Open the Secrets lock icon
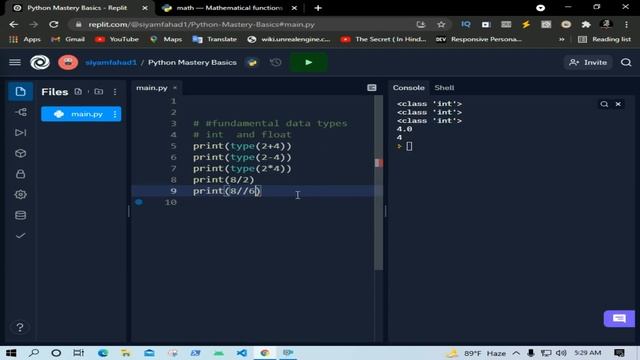The width and height of the screenshot is (640, 360). pyautogui.click(x=20, y=174)
